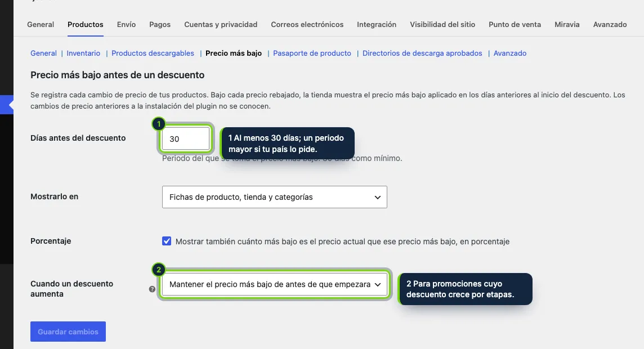644x349 pixels.
Task: Open the Avanzado products sub-section link
Action: click(509, 53)
